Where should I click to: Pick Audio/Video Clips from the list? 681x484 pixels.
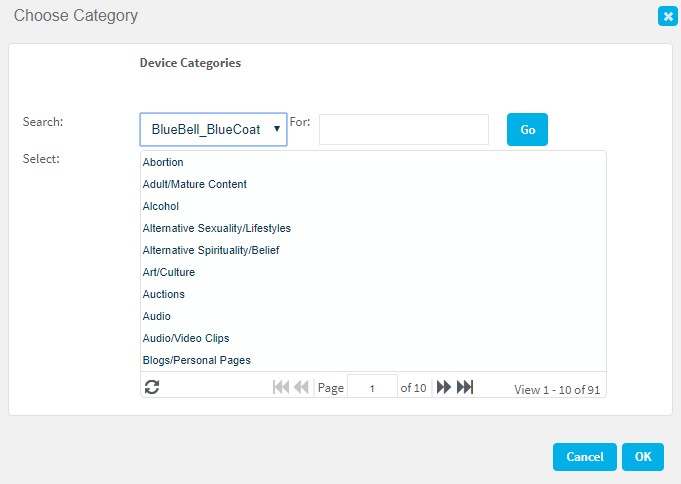pos(186,338)
